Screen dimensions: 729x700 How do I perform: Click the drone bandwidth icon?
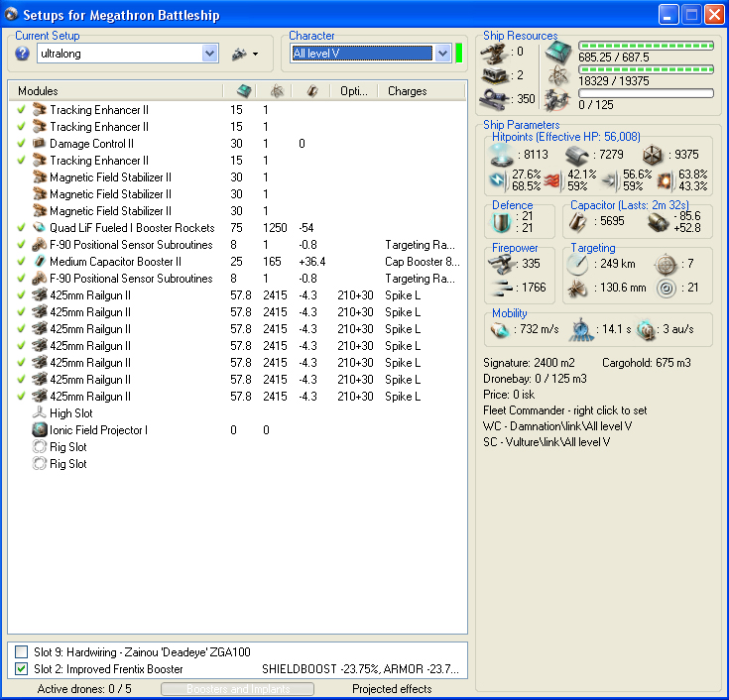point(557,100)
